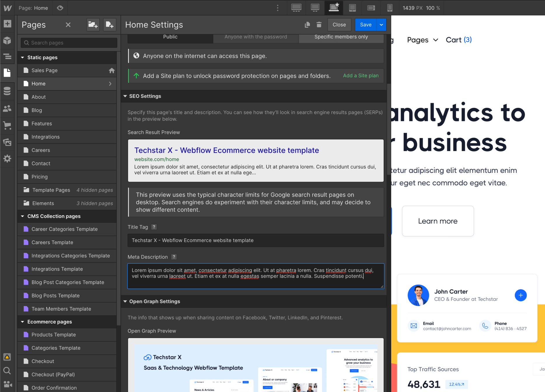Viewport: 545px width, 392px height.
Task: Open the CMS Collections panel
Action: 7,91
